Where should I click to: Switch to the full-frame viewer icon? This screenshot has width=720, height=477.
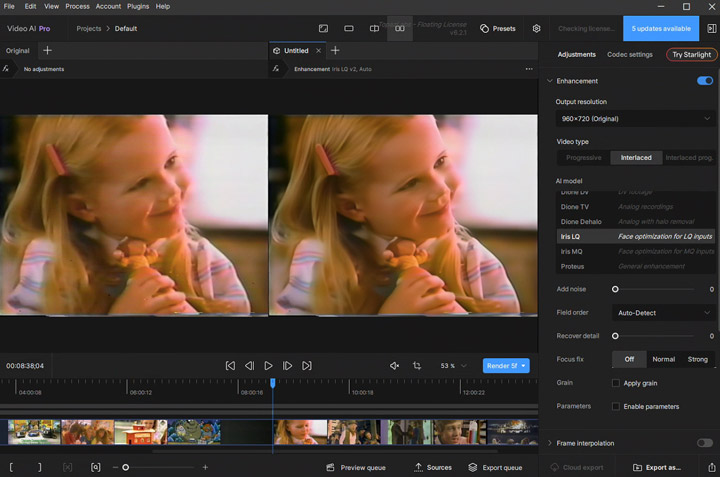tap(323, 28)
